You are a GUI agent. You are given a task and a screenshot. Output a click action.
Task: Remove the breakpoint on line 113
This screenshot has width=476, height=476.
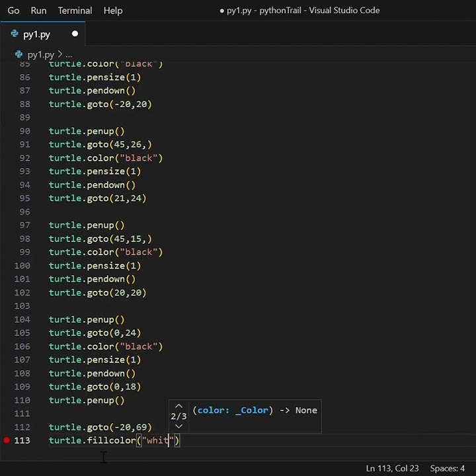pyautogui.click(x=7, y=440)
